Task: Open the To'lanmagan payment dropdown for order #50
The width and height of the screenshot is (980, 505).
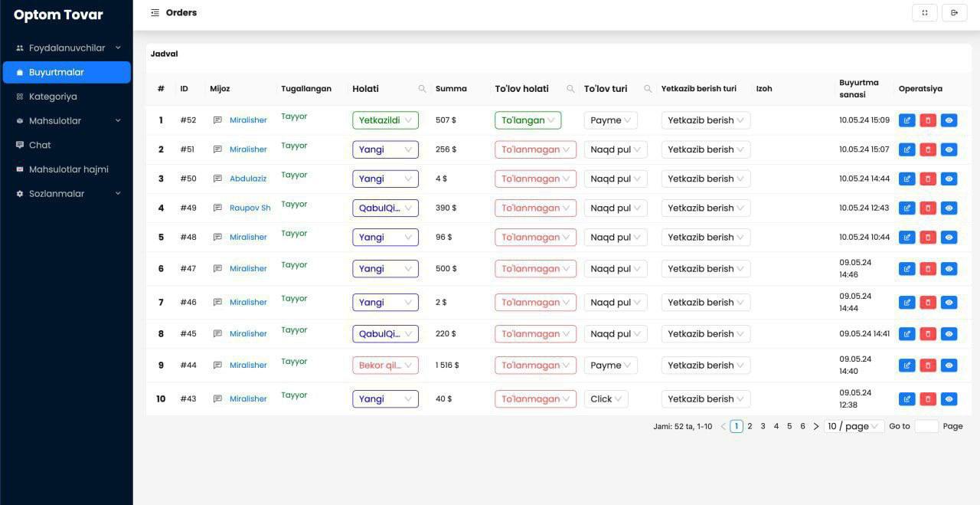Action: tap(535, 179)
